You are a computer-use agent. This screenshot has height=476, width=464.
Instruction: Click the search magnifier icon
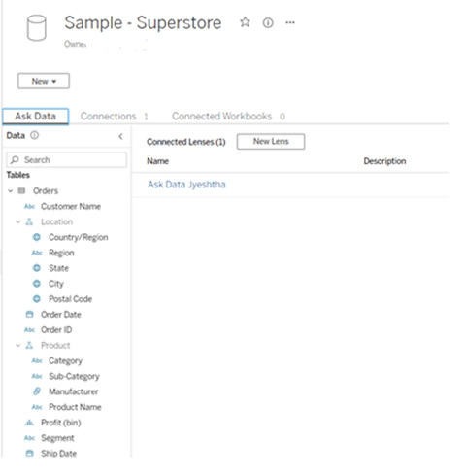tap(15, 159)
